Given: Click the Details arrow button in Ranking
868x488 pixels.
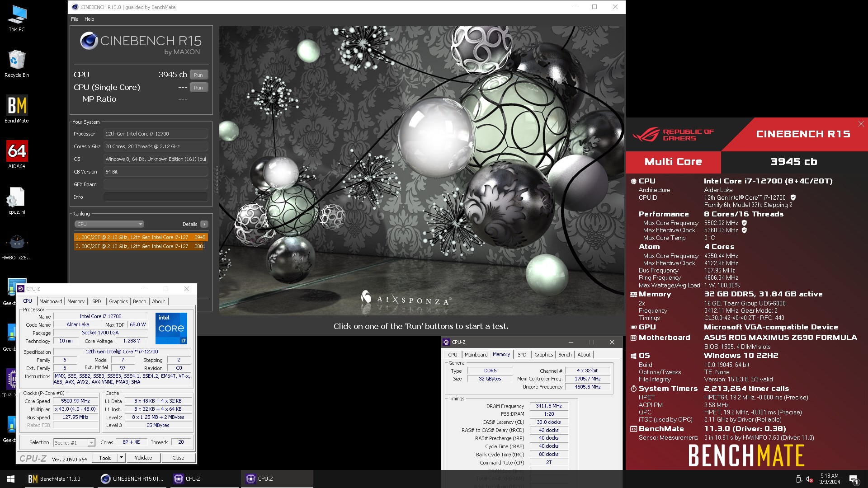Looking at the screenshot, I should tap(204, 224).
